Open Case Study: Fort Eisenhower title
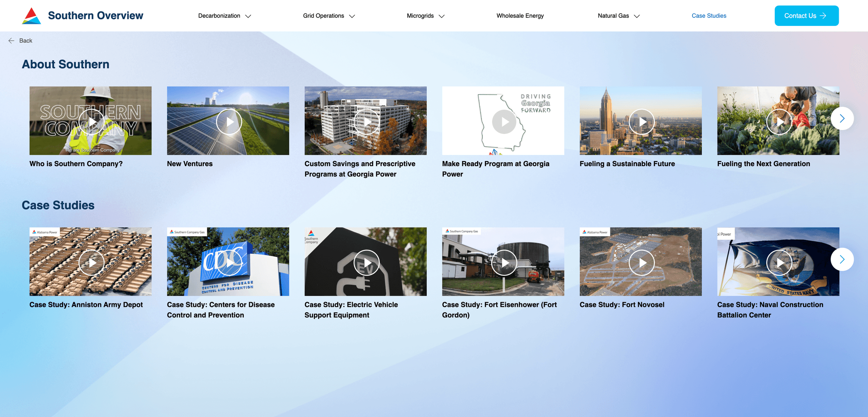 tap(499, 310)
